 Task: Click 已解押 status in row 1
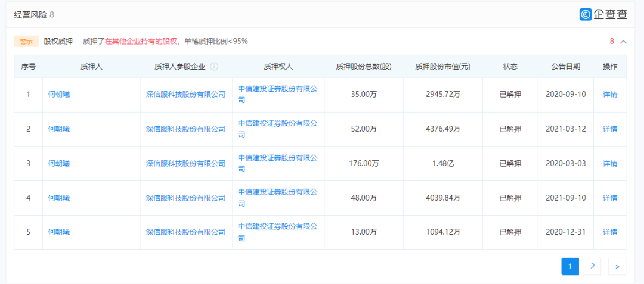coord(510,94)
